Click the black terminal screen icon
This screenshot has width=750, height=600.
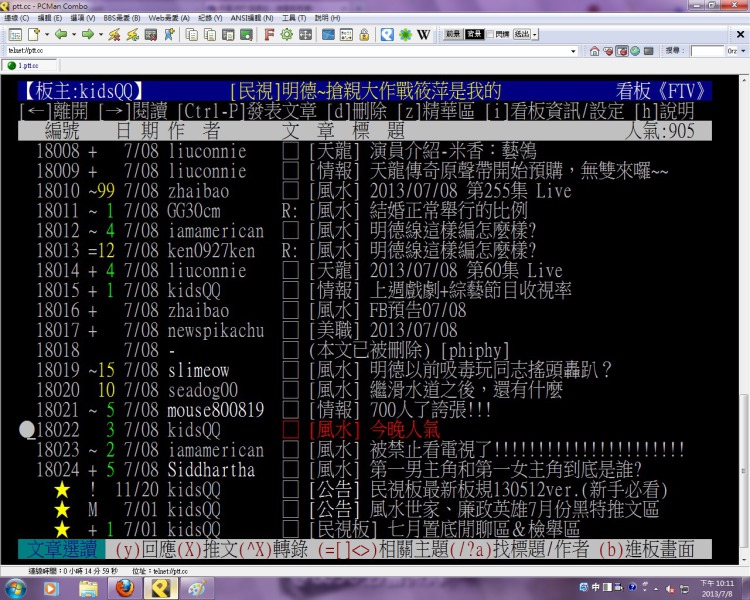pyautogui.click(x=649, y=51)
